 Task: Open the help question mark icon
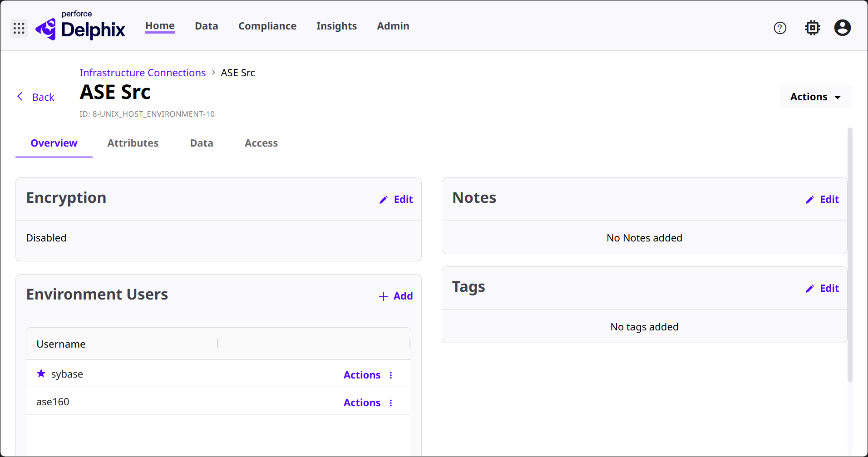click(780, 28)
